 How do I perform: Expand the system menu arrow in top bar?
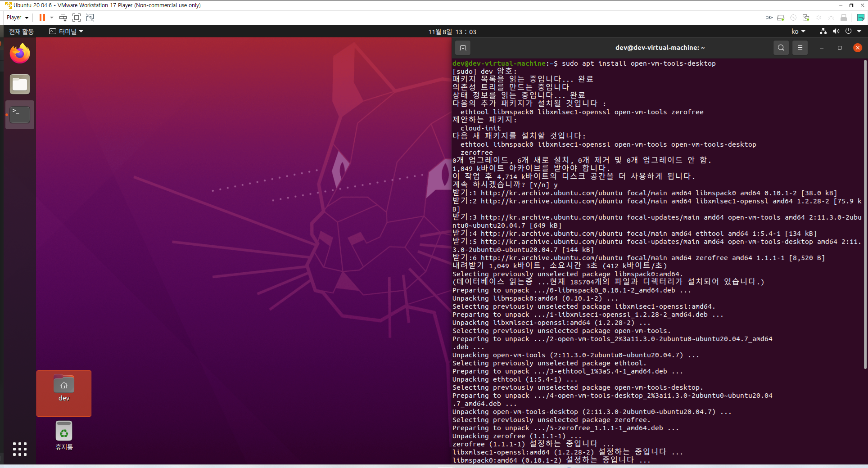[x=859, y=31]
